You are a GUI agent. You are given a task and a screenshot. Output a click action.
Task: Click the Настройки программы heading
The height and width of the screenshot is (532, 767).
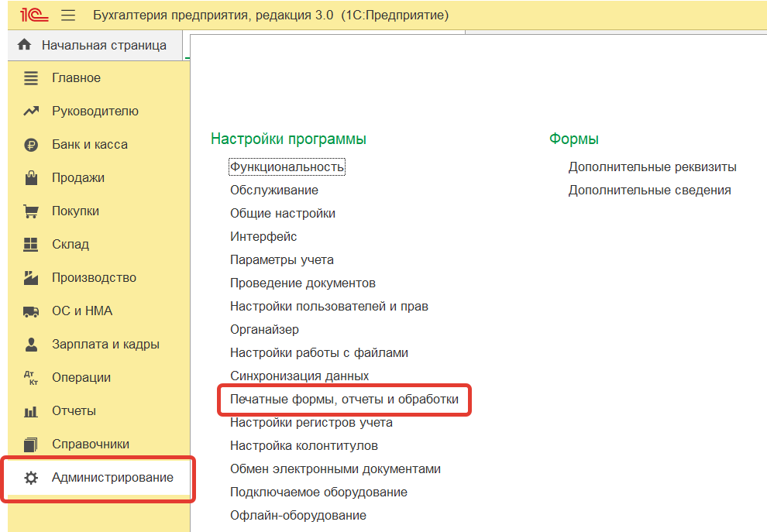289,139
